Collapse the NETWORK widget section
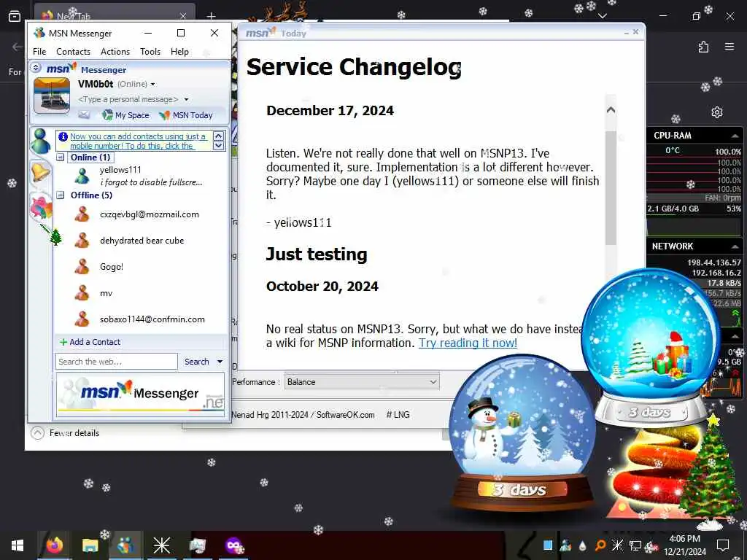Viewport: 747px width, 560px height. (x=735, y=246)
